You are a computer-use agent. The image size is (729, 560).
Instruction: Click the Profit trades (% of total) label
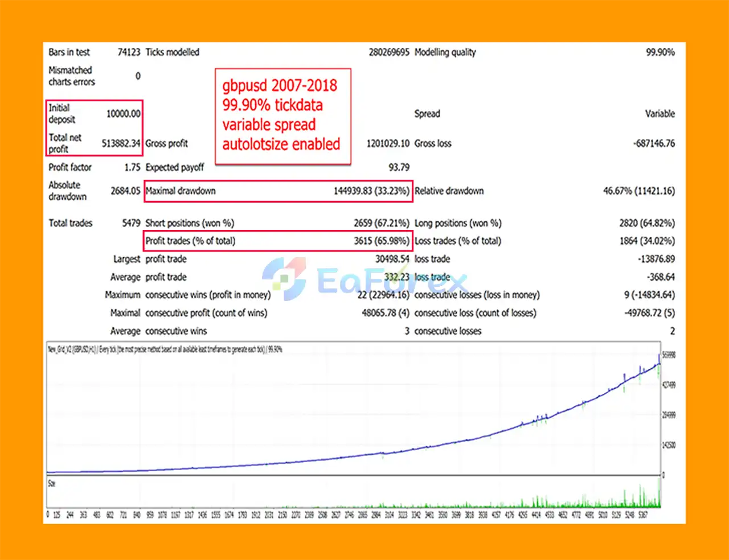(x=190, y=241)
